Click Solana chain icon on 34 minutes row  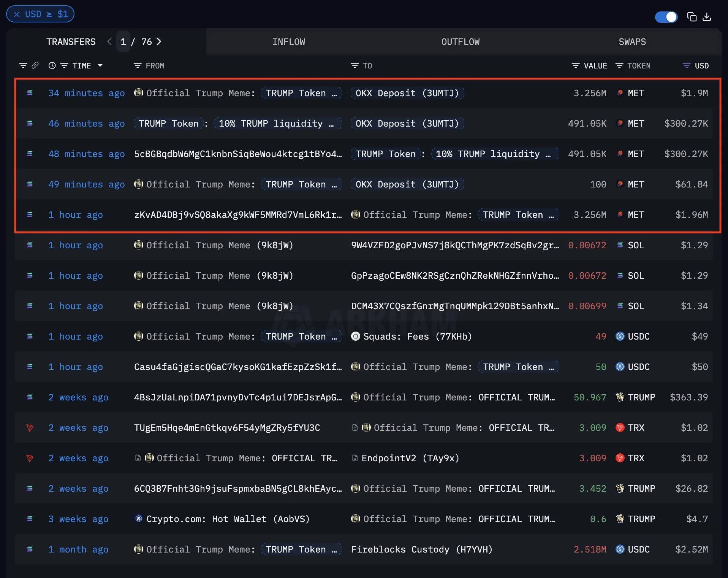pos(30,93)
